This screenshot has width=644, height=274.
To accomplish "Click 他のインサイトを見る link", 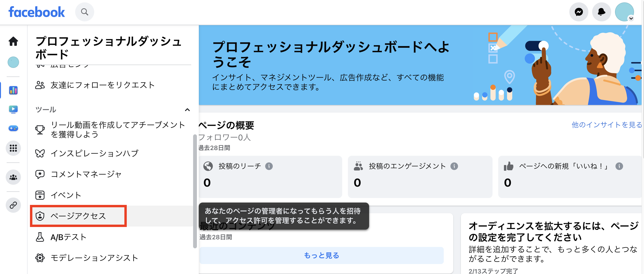I will pyautogui.click(x=606, y=125).
